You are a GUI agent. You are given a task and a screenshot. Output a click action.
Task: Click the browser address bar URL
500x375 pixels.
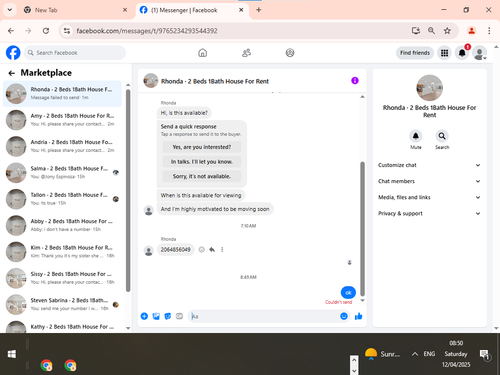pos(147,31)
